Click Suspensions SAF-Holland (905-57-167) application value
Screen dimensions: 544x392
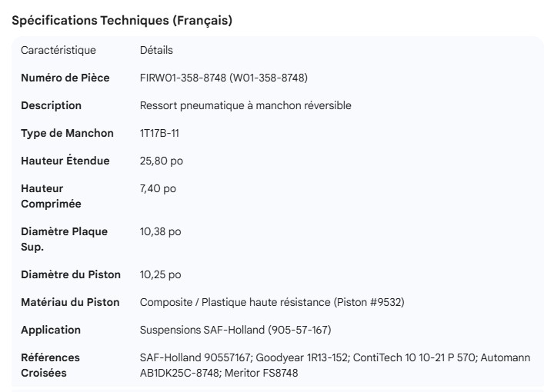(235, 330)
